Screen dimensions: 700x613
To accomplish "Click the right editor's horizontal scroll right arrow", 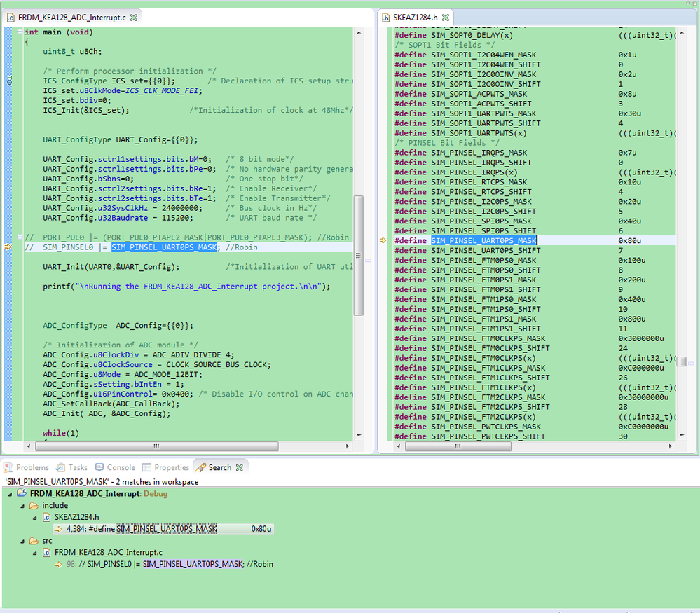I will tap(670, 446).
